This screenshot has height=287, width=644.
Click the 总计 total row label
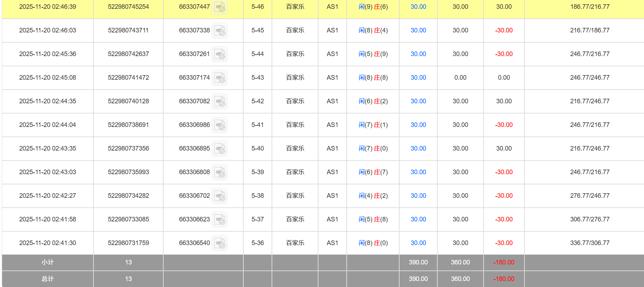click(x=48, y=279)
